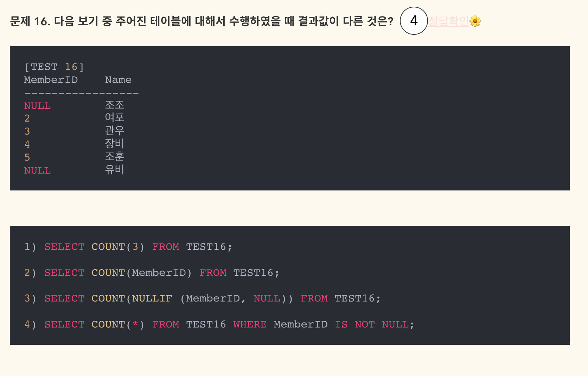The image size is (588, 376).
Task: Click NULLIF function name in option 3
Action: (152, 298)
